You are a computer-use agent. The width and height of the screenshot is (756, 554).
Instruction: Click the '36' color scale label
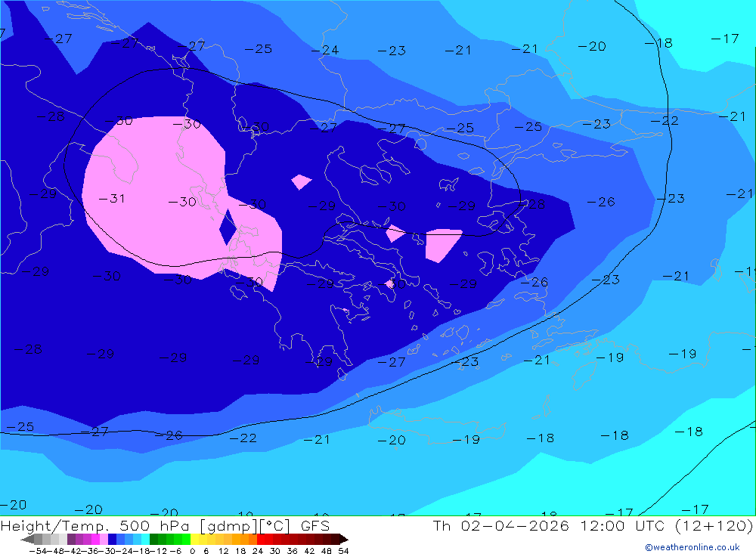click(x=292, y=551)
